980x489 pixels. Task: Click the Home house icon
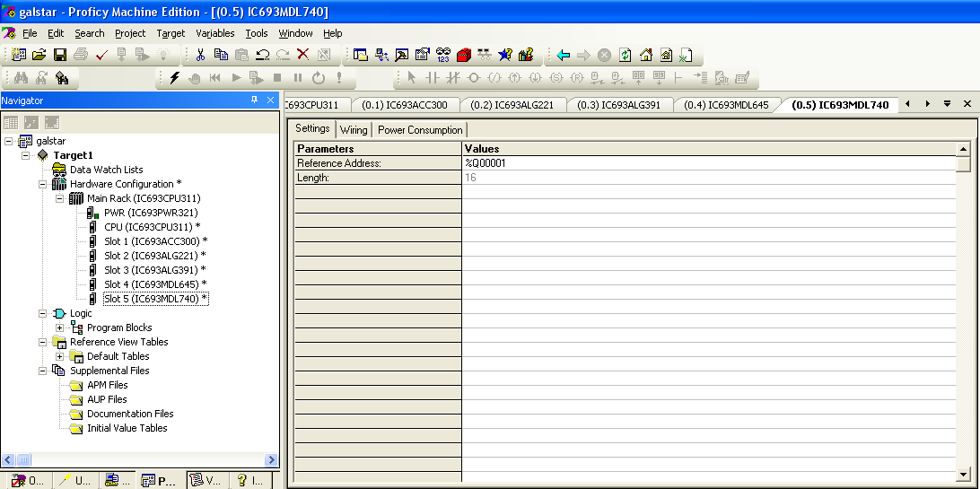[646, 55]
